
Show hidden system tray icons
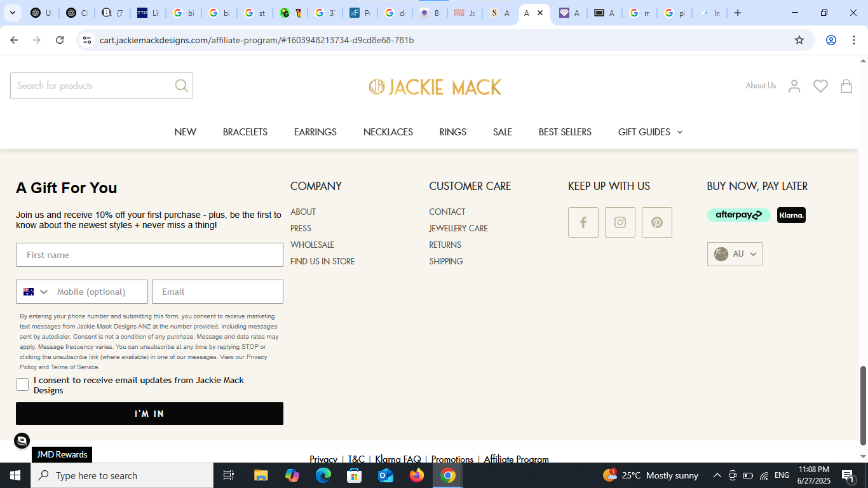[717, 475]
